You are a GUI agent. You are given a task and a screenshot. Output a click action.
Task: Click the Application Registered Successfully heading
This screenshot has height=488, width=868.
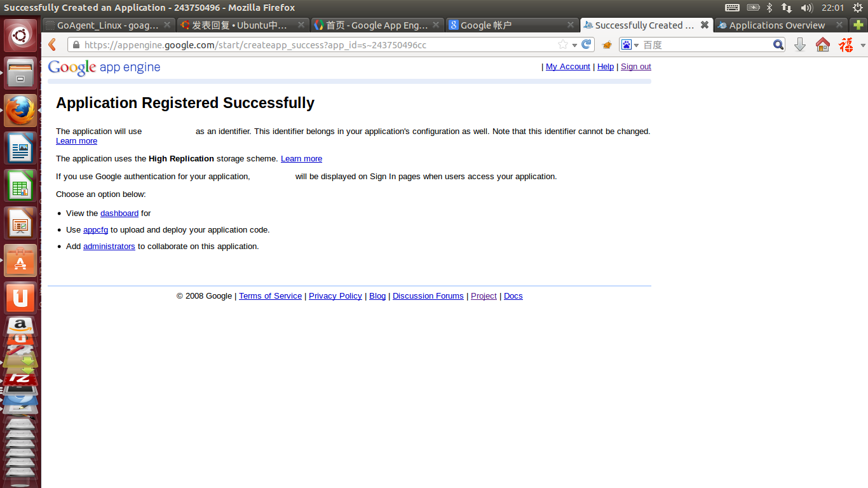point(185,103)
